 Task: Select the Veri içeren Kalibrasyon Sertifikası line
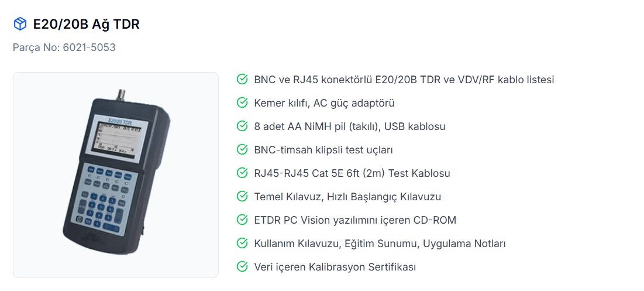click(x=335, y=267)
